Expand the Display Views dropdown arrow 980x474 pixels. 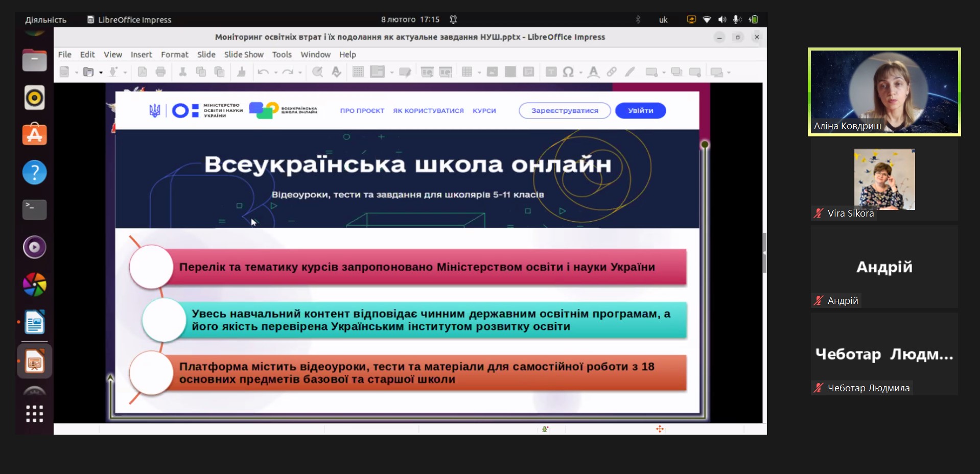(392, 73)
